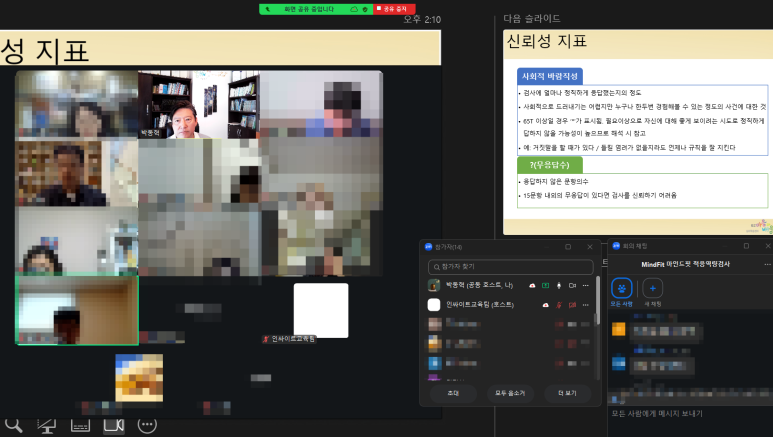
Task: Select the 박동혁 video tile in gallery
Action: (199, 104)
